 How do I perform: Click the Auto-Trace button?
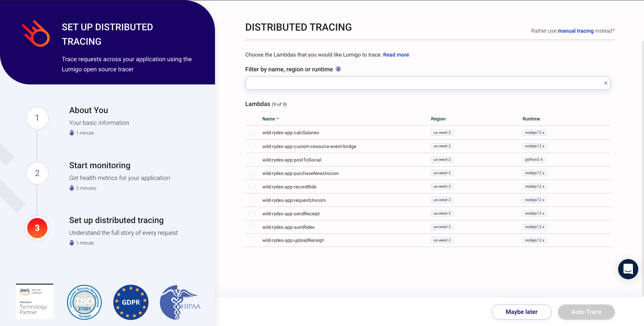tap(586, 312)
